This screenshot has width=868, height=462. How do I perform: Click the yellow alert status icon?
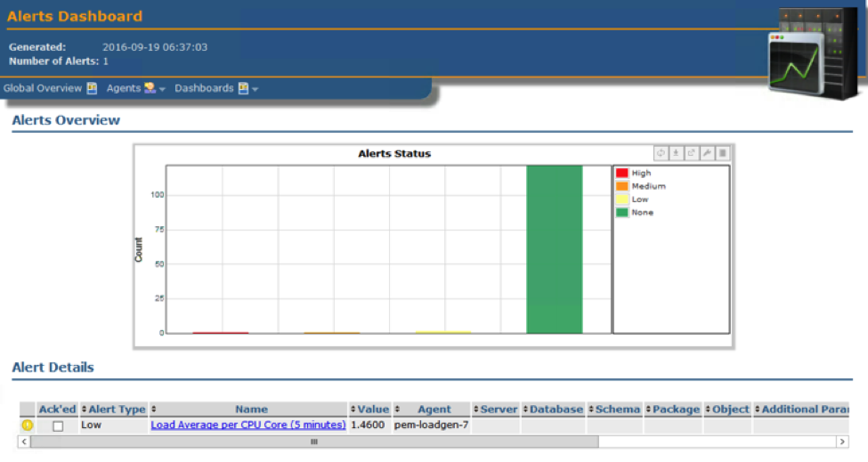pos(27,426)
